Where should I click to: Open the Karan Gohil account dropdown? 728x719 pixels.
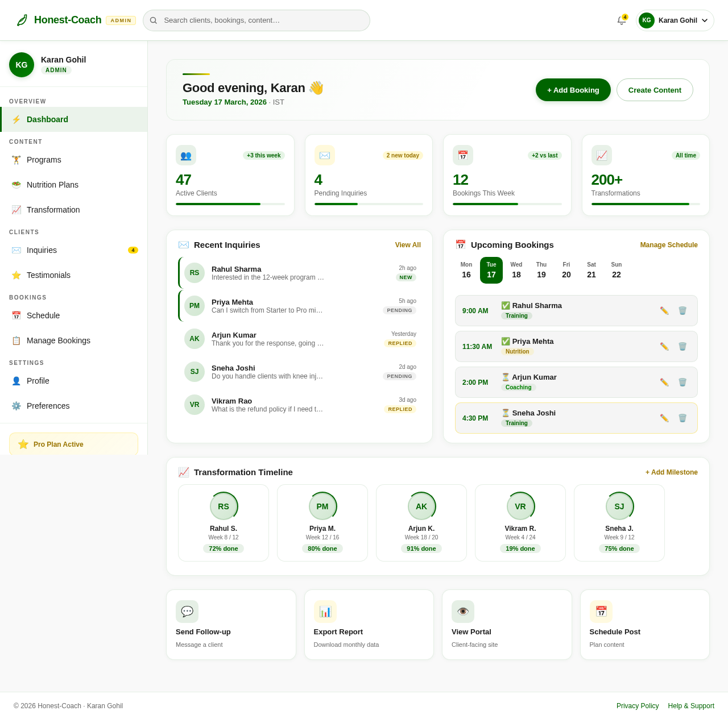[675, 20]
